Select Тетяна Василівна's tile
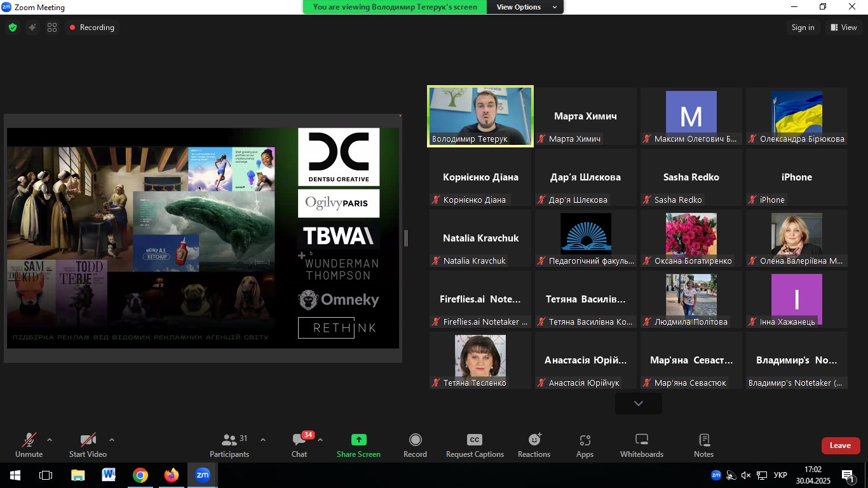This screenshot has width=868, height=488. pos(586,299)
